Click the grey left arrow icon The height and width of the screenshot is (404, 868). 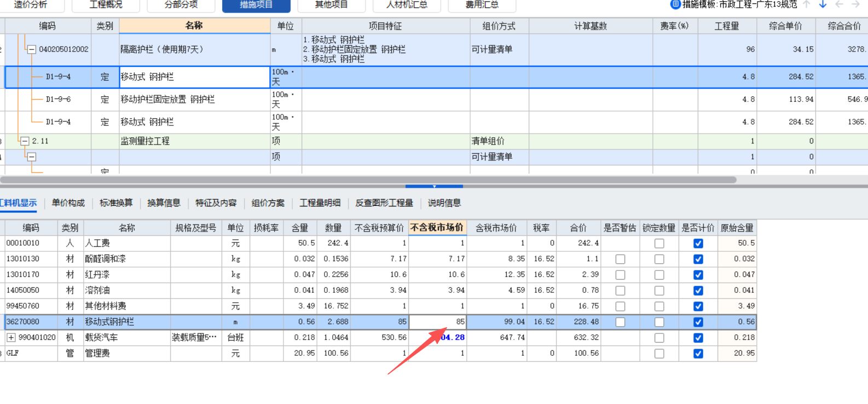tap(839, 4)
